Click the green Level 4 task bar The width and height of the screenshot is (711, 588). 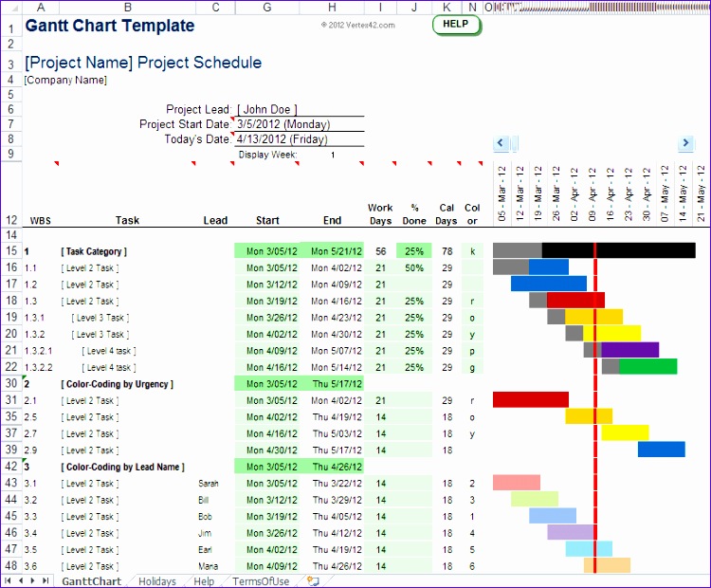click(648, 367)
